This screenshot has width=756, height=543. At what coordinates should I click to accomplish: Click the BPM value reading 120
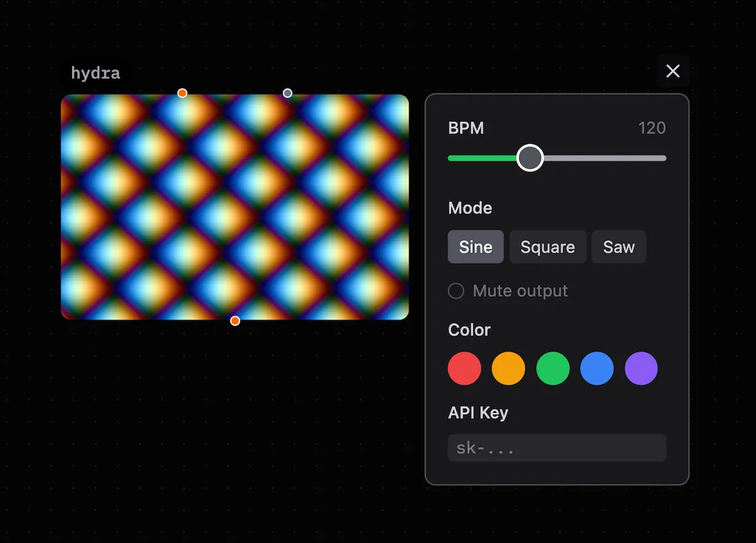click(x=652, y=128)
